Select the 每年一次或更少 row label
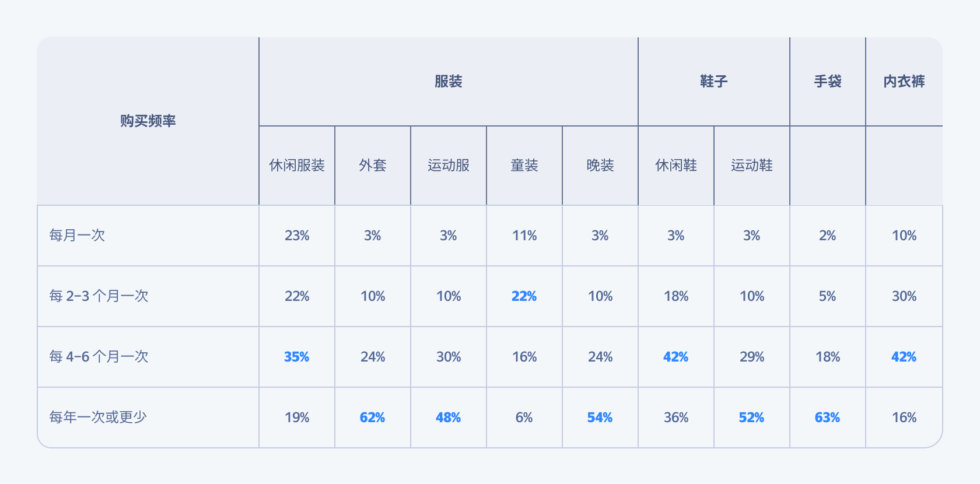This screenshot has width=980, height=484. tap(98, 418)
